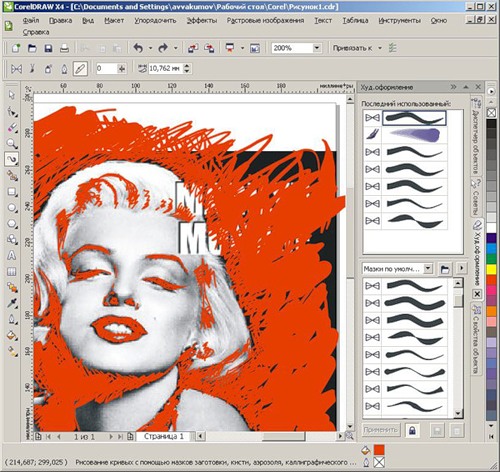500x472 pixels.
Task: Open the 200% zoom level dropdown
Action: click(317, 48)
